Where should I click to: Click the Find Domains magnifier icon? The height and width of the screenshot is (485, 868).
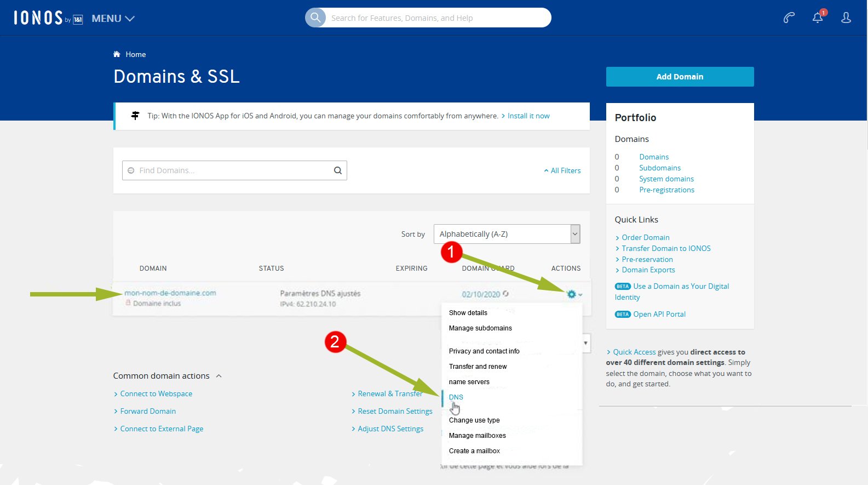(x=338, y=170)
